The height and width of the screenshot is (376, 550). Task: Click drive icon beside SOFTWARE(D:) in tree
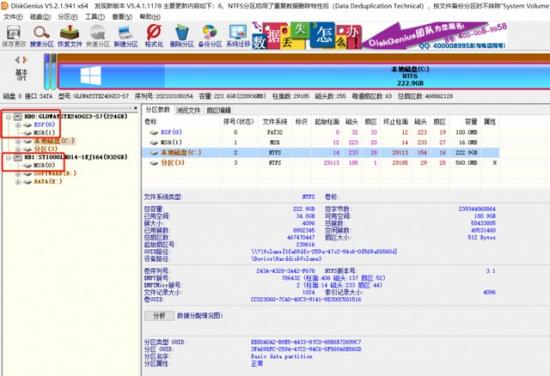[27, 173]
